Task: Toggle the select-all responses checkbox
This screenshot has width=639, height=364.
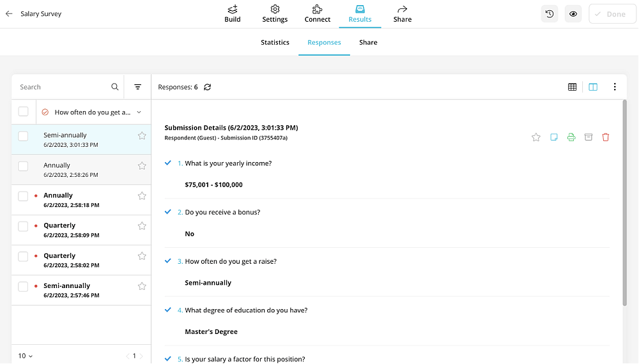Action: pos(23,112)
